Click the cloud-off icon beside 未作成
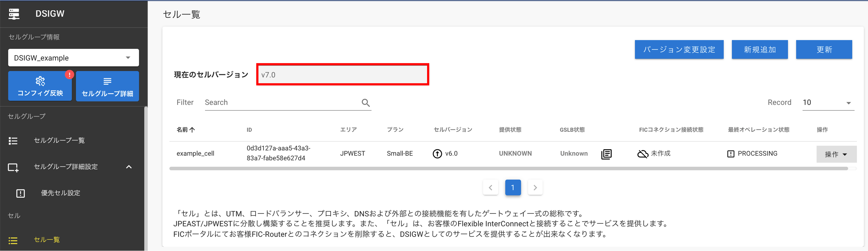This screenshot has height=251, width=868. [x=643, y=154]
